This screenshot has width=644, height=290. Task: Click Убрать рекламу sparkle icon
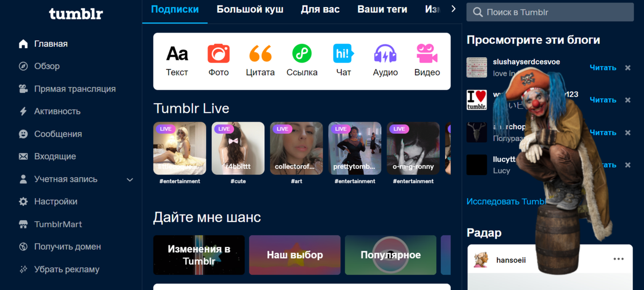[23, 269]
